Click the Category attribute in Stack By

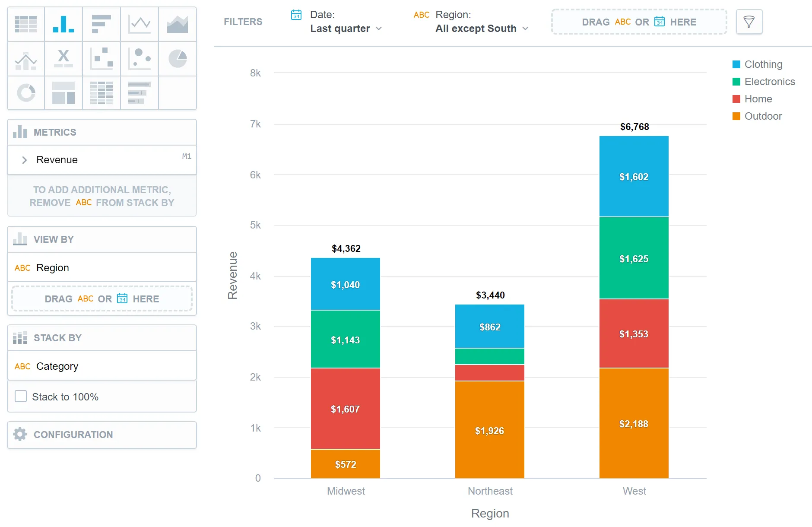(x=57, y=366)
